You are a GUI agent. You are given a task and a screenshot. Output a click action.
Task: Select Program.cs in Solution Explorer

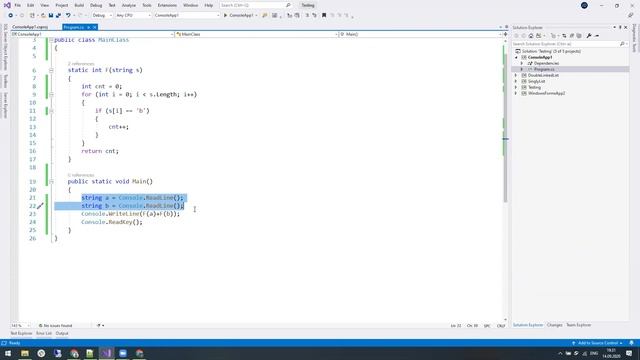coord(544,69)
